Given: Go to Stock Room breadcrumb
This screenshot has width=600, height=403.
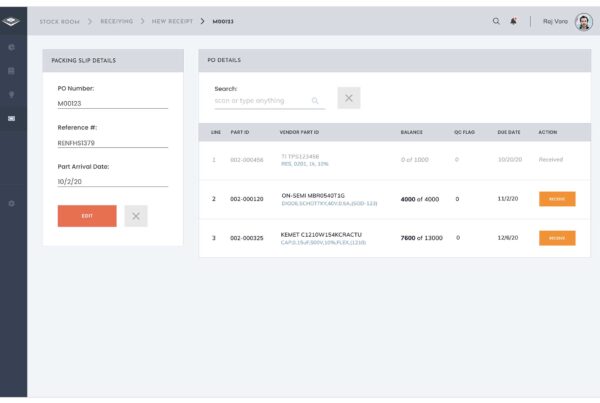Looking at the screenshot, I should tap(60, 21).
